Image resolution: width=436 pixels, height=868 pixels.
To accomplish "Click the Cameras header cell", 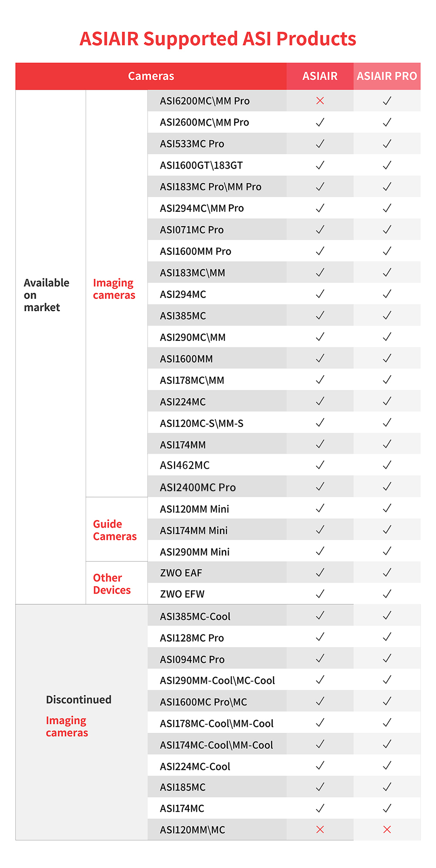I will (151, 76).
